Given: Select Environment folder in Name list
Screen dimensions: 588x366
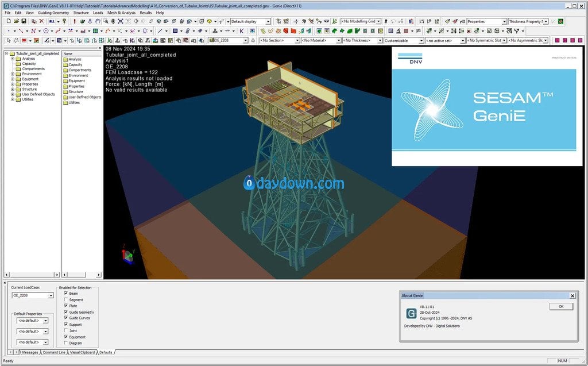Looking at the screenshot, I should click(78, 75).
